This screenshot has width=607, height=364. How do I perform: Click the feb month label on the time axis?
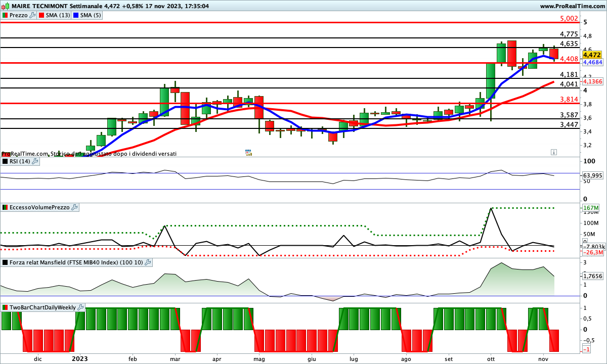(x=133, y=358)
